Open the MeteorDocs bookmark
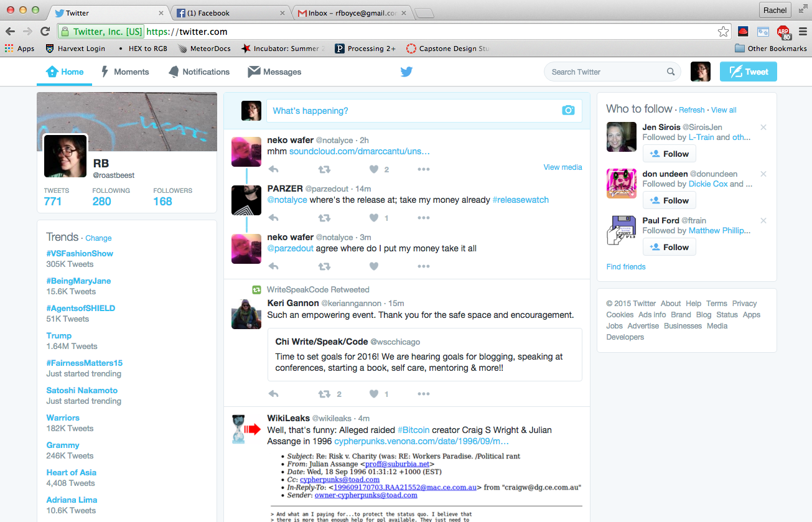 204,49
